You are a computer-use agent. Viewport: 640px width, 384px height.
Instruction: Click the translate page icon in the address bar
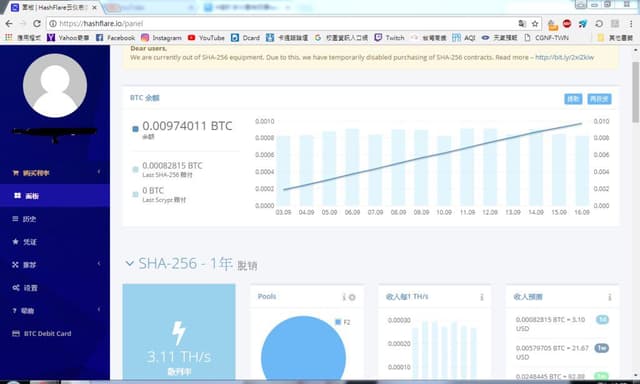click(522, 24)
